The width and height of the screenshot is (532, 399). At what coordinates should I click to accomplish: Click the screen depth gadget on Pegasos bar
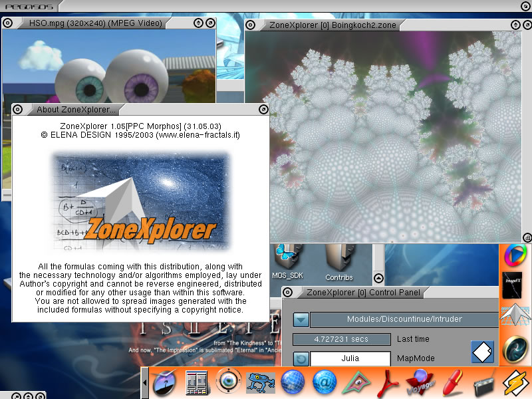525,6
